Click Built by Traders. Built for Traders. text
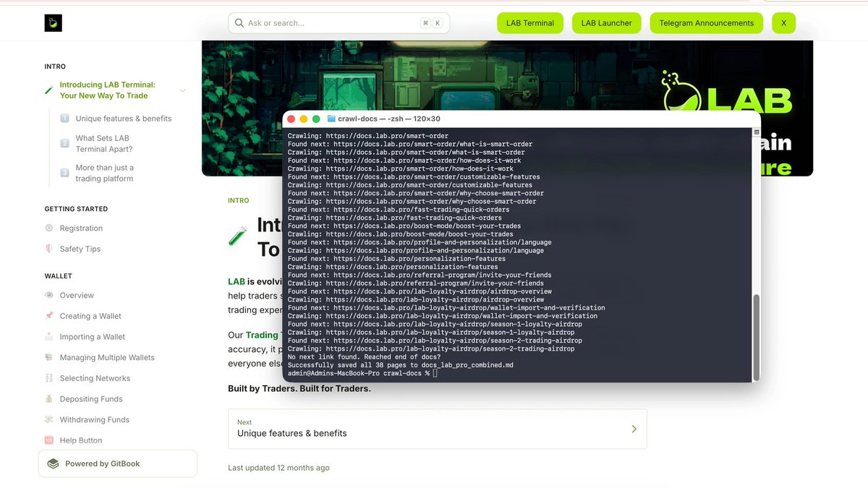868x488 pixels. [299, 388]
